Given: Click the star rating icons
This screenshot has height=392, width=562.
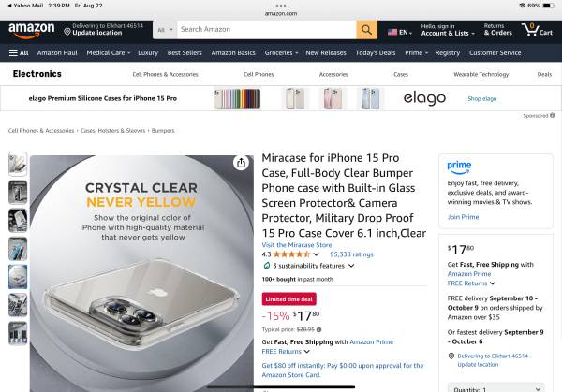Looking at the screenshot, I should tap(291, 254).
